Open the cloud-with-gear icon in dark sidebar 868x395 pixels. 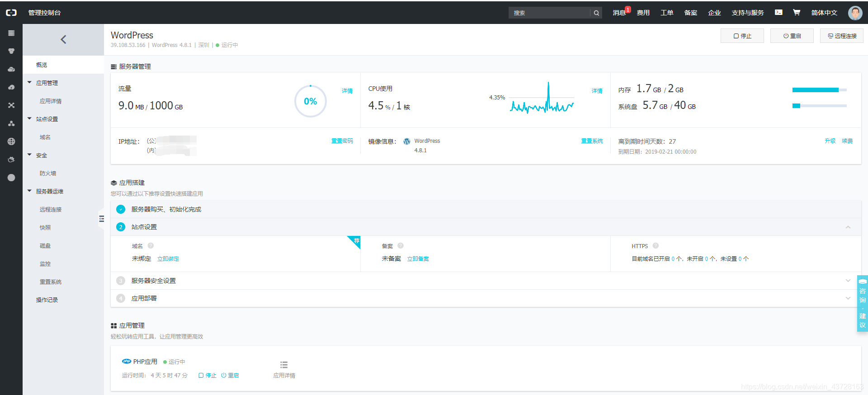(x=11, y=160)
